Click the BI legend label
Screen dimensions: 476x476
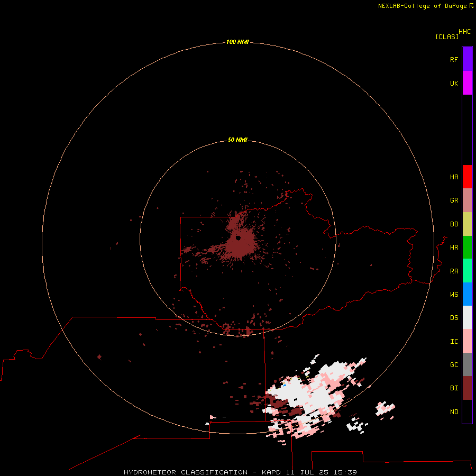coord(454,388)
